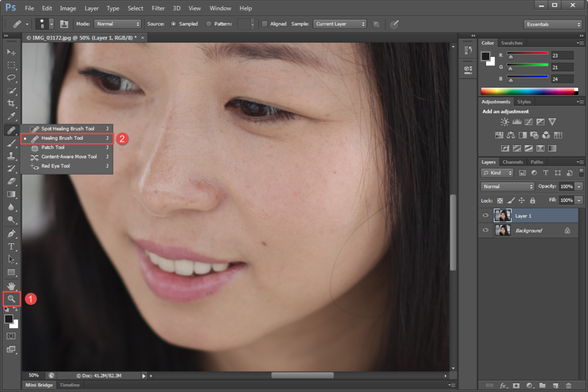Open the layer blend mode dropdown
The image size is (588, 392).
pyautogui.click(x=508, y=186)
